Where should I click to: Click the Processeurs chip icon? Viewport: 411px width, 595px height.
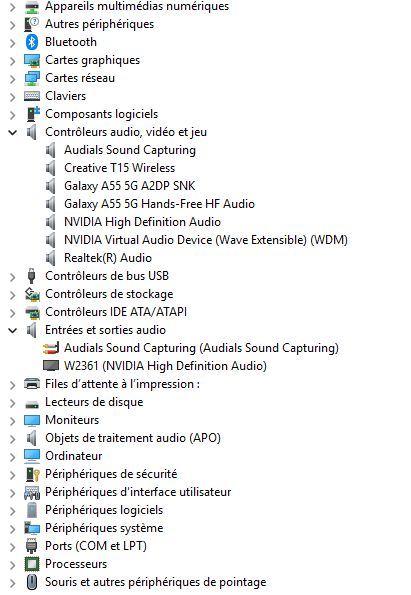pyautogui.click(x=32, y=564)
